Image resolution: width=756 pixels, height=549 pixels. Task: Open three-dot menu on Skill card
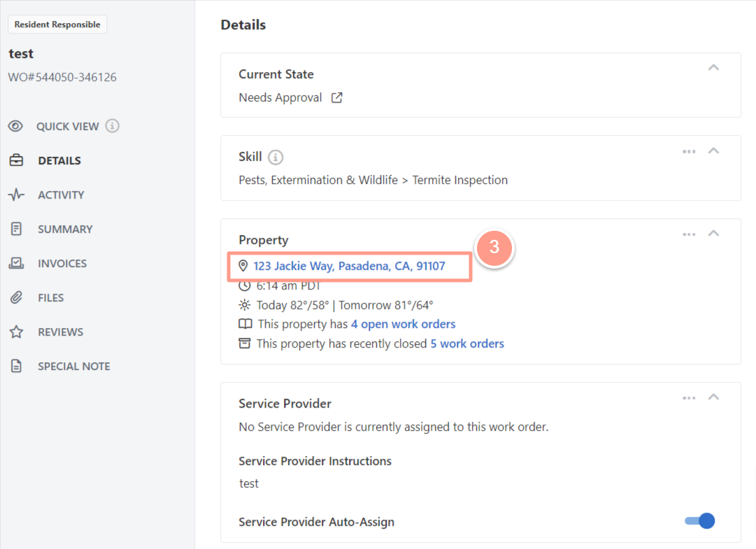click(689, 152)
